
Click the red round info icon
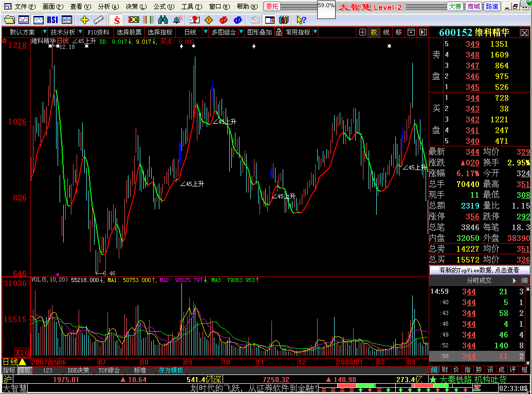(223, 20)
